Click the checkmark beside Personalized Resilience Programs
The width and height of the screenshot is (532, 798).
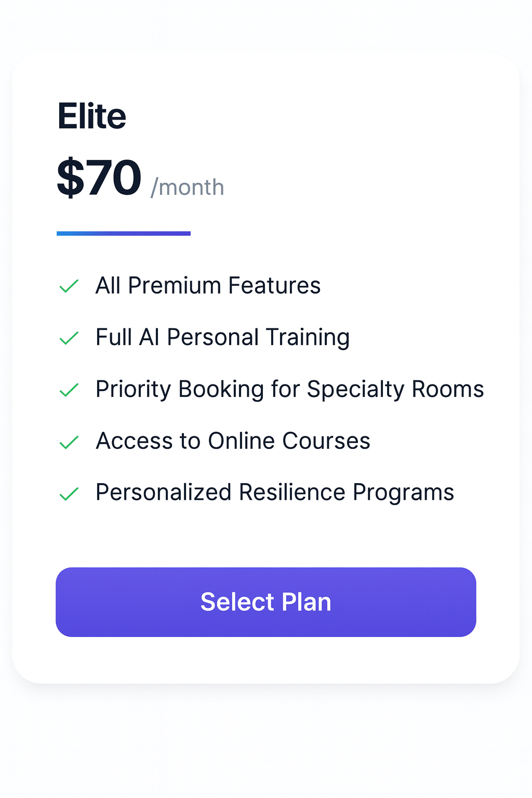click(69, 493)
